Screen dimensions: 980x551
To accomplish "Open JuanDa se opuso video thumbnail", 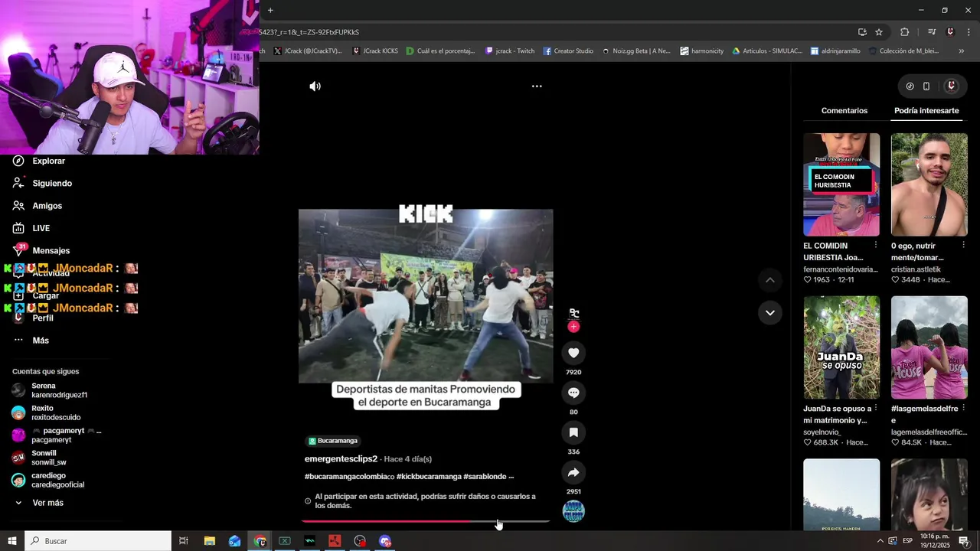I will click(841, 347).
